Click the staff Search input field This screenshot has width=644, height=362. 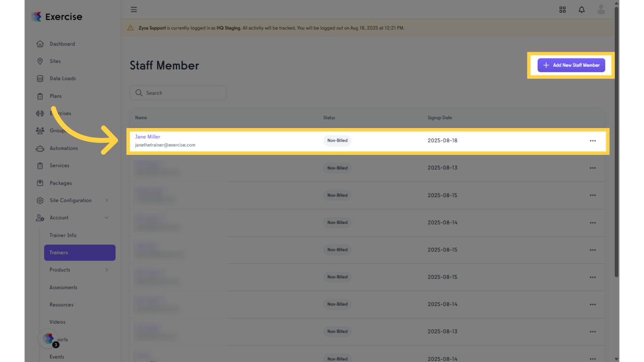click(x=182, y=93)
